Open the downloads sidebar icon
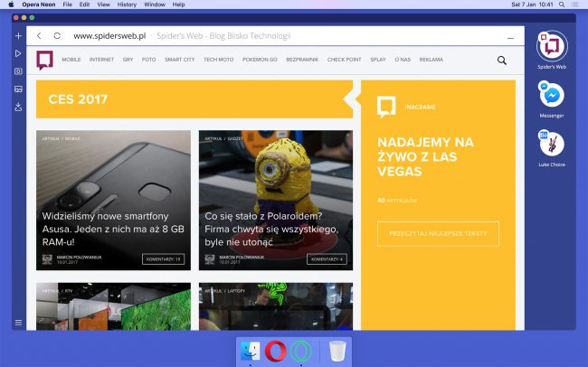Image resolution: width=588 pixels, height=367 pixels. [x=18, y=108]
